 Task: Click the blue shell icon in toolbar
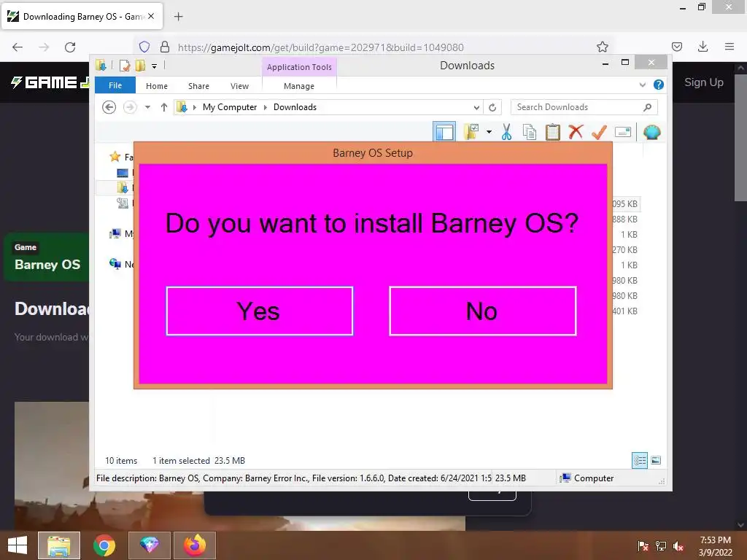651,132
